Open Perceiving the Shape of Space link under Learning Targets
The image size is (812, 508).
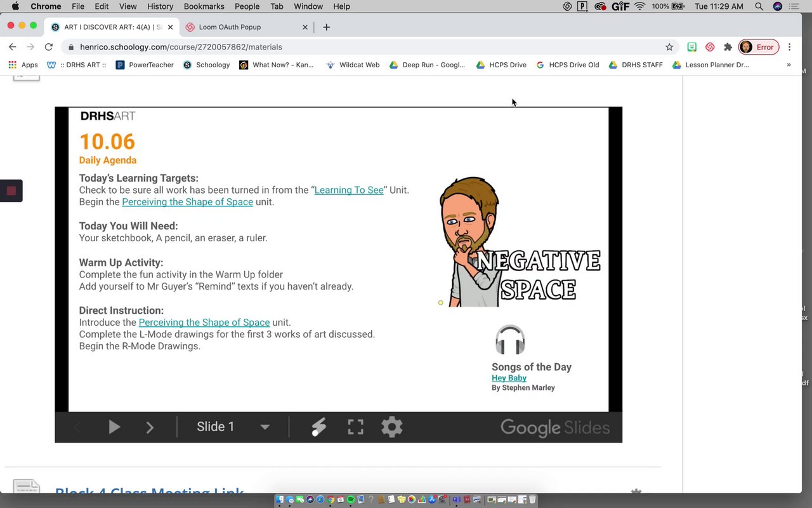coord(187,202)
